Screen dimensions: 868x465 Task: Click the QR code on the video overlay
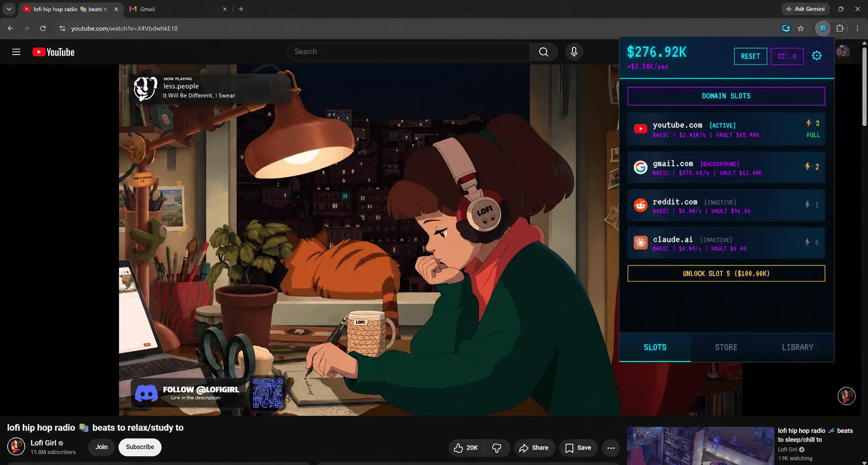point(267,393)
